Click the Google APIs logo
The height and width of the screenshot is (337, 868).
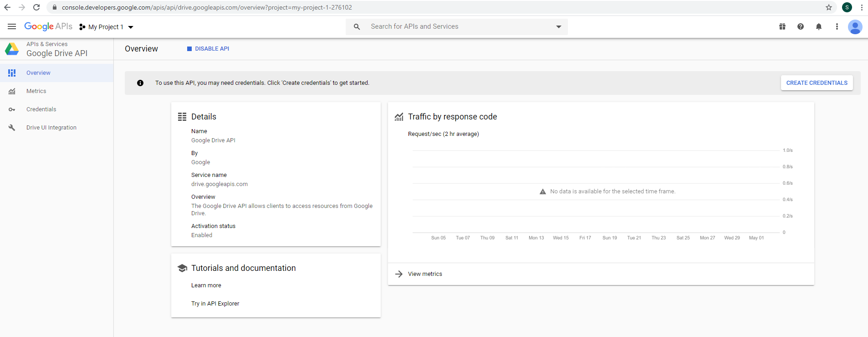click(48, 26)
